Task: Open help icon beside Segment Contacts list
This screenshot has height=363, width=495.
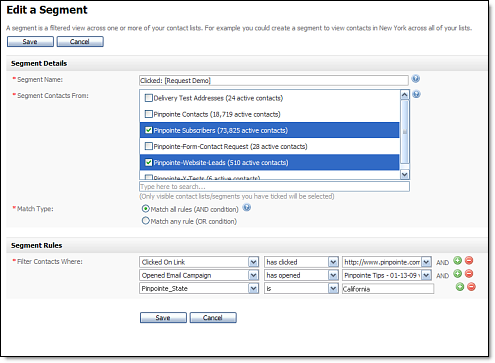Action: click(x=416, y=94)
